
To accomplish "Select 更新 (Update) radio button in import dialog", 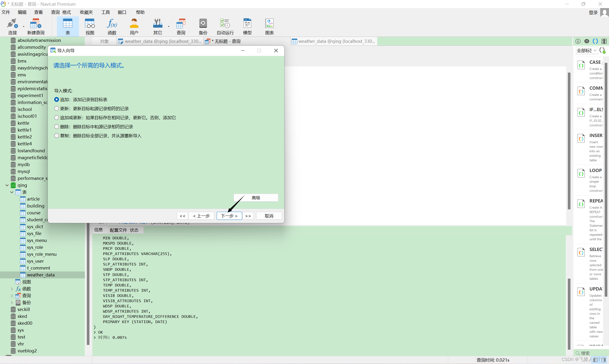I will point(57,108).
